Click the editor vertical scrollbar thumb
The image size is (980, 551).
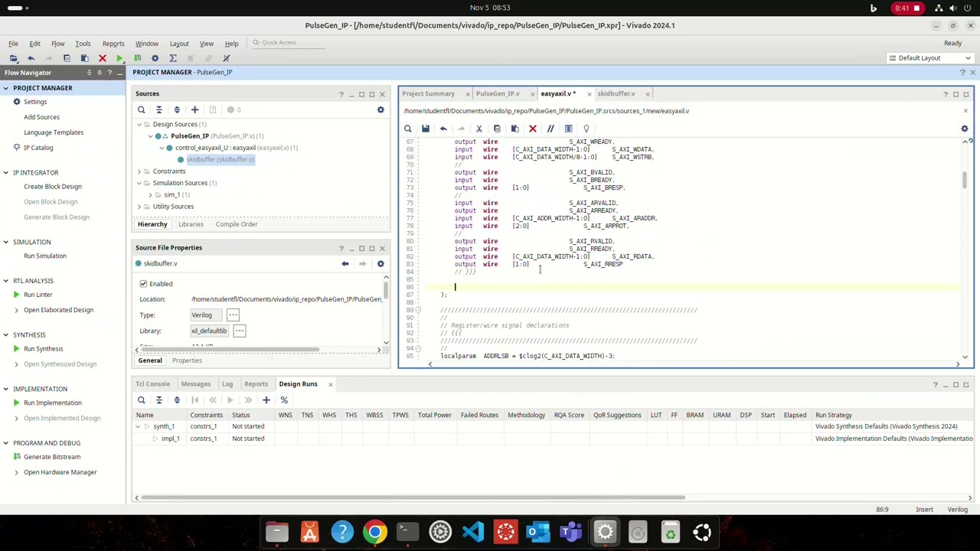point(965,181)
